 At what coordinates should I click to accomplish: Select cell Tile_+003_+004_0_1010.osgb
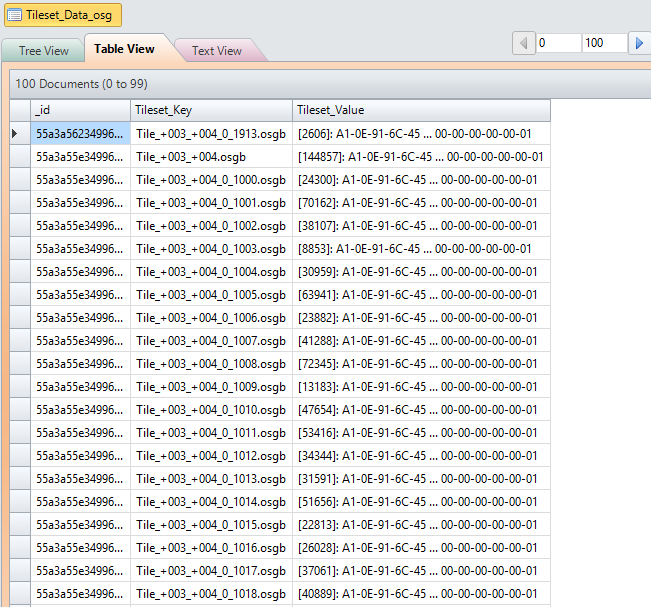point(212,410)
